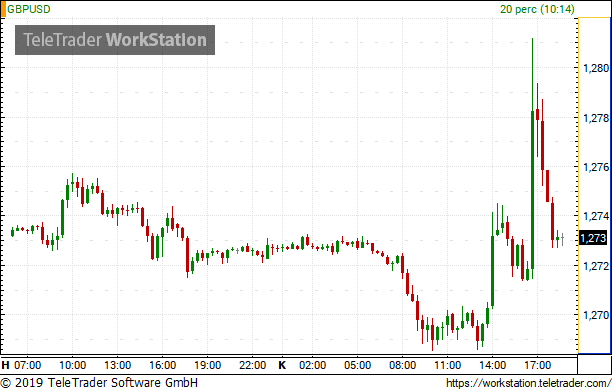Screen dimensions: 612x392
Task: Click the tallest green spike candle near 17:00
Action: 532,156
